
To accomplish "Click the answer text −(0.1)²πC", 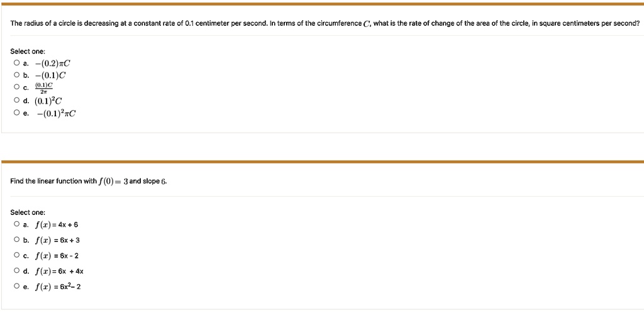I will click(x=56, y=113).
